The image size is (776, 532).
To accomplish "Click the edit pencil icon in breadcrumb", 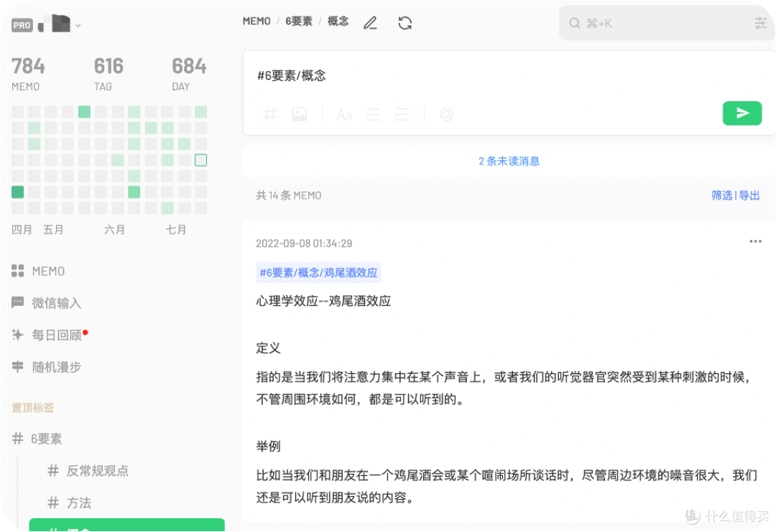I will pos(370,23).
